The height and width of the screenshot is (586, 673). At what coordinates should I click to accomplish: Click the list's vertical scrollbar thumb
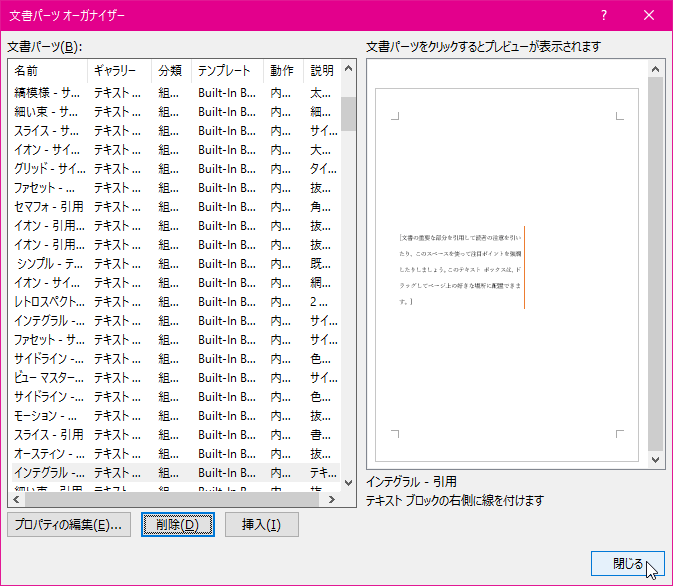pyautogui.click(x=349, y=114)
